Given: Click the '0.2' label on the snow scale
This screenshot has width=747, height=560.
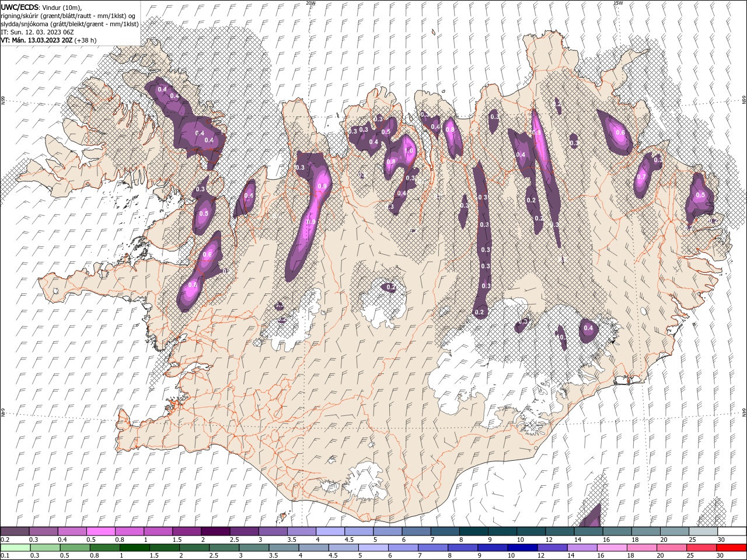Looking at the screenshot, I should tap(4, 540).
